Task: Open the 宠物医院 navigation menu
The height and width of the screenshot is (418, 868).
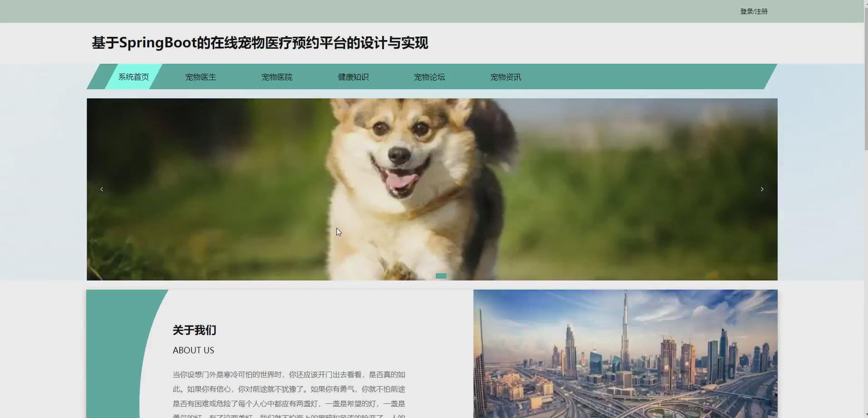Action: pyautogui.click(x=276, y=77)
